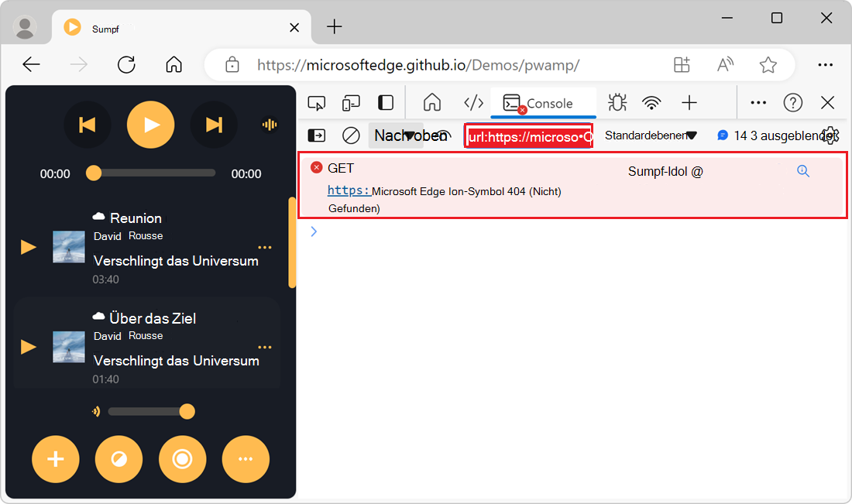
Task: Select the inspect element tool in DevTools
Action: coord(316,102)
